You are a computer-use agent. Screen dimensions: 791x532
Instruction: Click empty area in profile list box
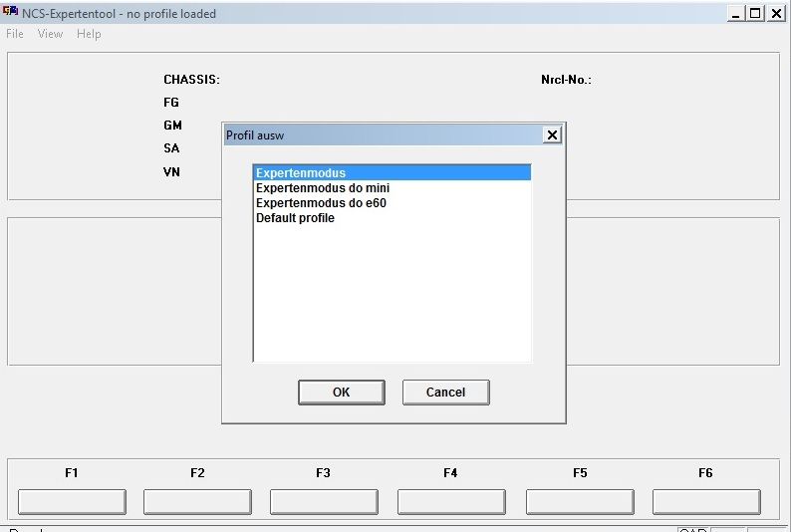(x=392, y=293)
